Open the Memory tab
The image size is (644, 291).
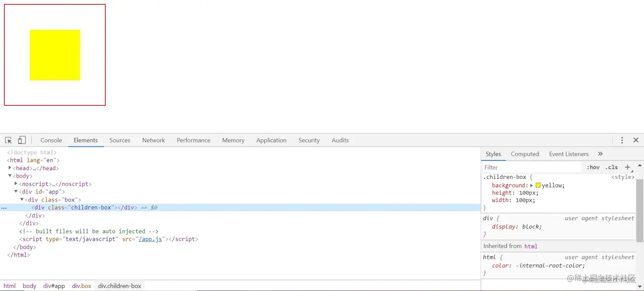233,140
